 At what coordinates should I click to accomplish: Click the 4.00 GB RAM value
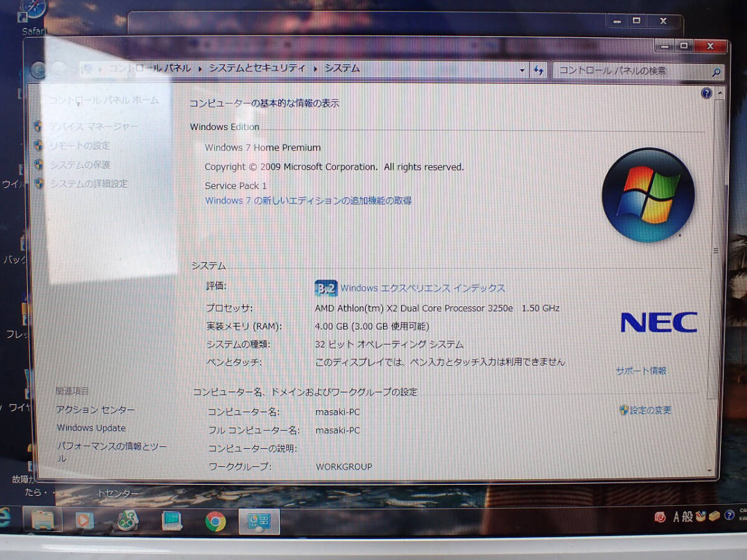tap(372, 326)
